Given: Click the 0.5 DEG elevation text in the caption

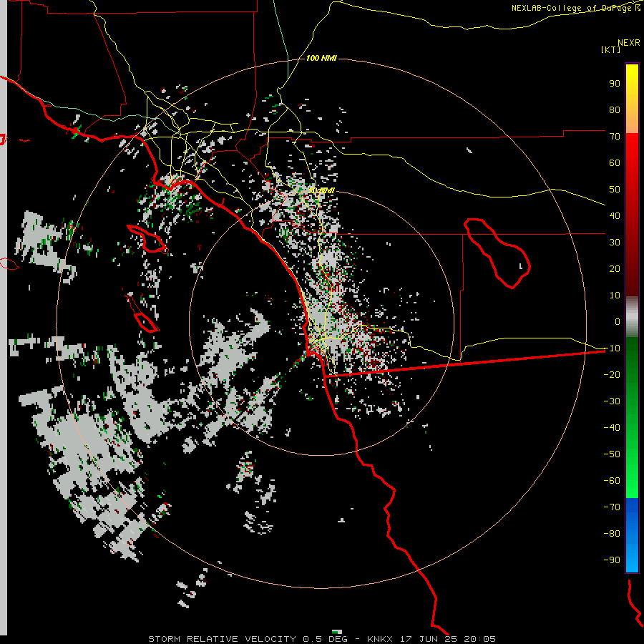Looking at the screenshot, I should (326, 639).
